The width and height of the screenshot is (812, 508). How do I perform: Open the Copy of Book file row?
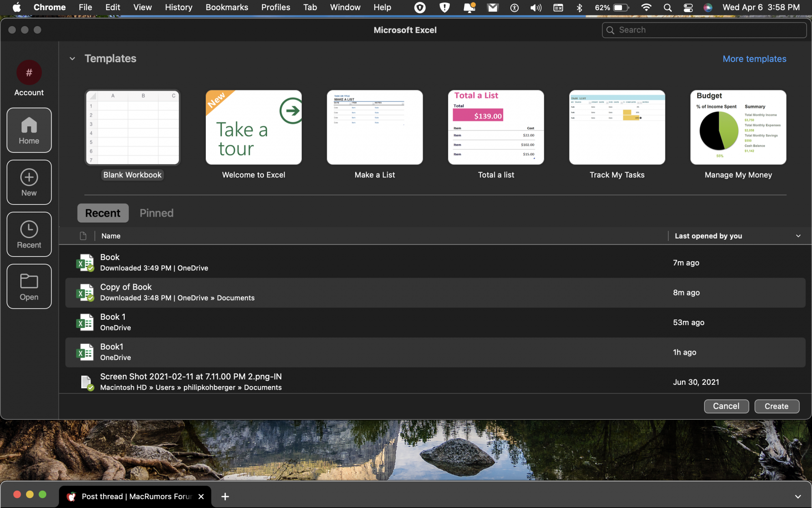[365, 293]
